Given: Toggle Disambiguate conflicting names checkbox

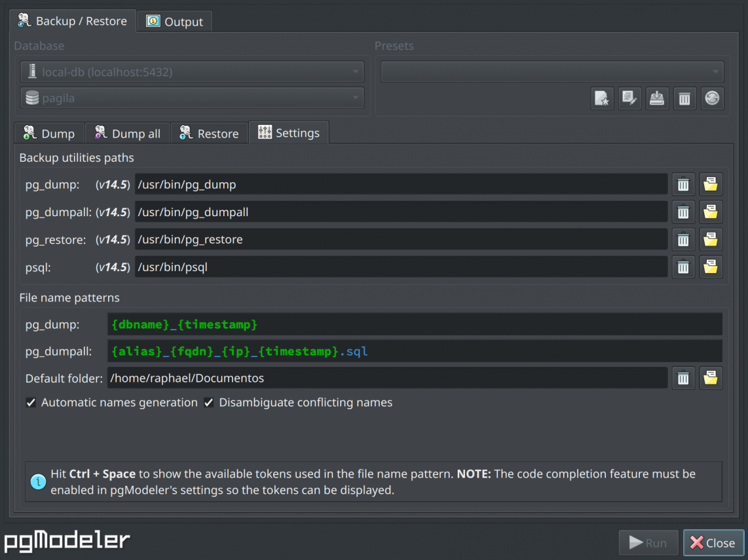Looking at the screenshot, I should click(208, 403).
